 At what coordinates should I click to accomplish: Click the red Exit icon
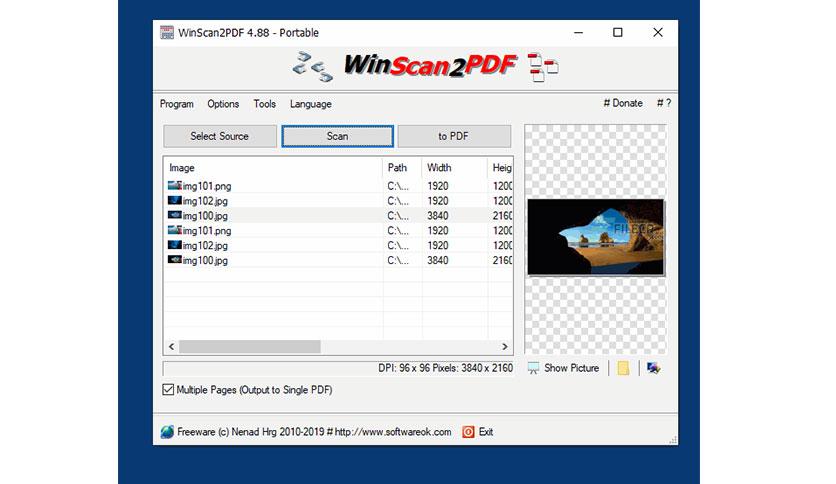(468, 432)
